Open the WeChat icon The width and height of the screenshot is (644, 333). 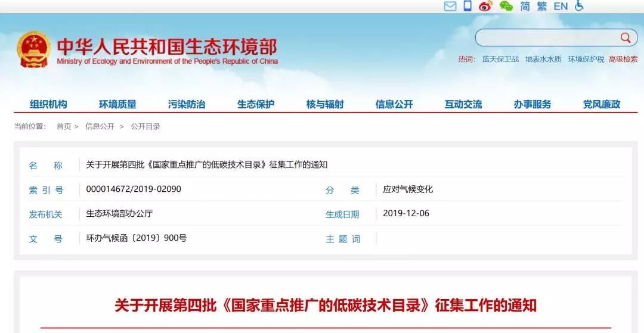coord(506,6)
